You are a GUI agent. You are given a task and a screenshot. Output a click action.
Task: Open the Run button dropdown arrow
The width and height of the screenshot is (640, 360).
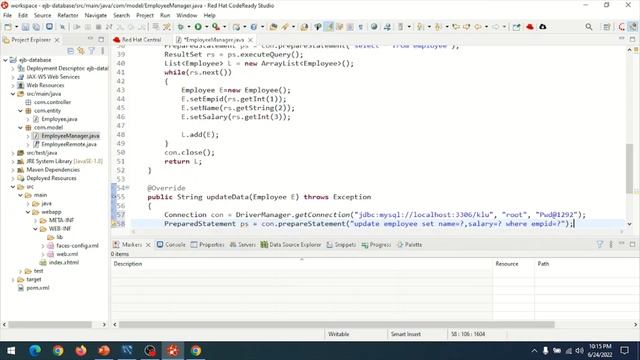click(207, 27)
